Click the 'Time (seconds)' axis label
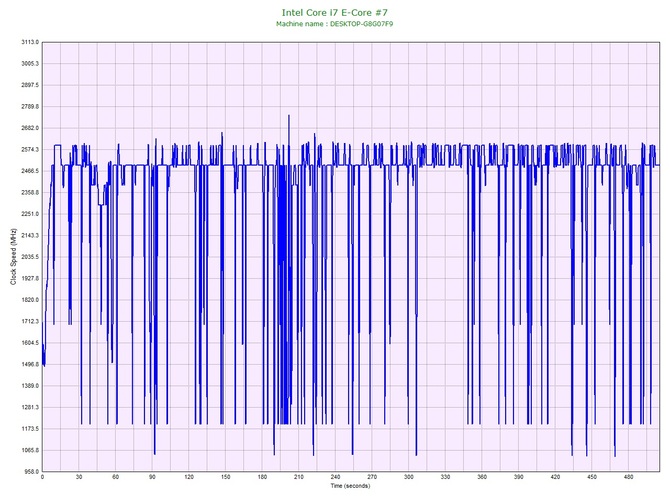The width and height of the screenshot is (670, 503). [350, 486]
